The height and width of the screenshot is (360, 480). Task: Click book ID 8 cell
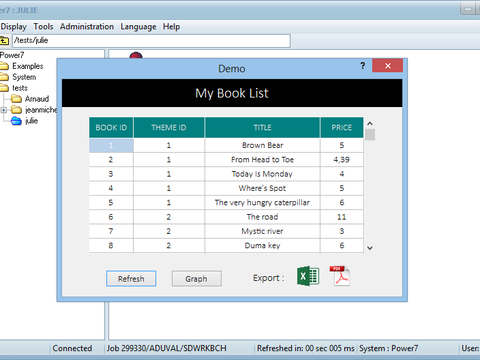(111, 246)
